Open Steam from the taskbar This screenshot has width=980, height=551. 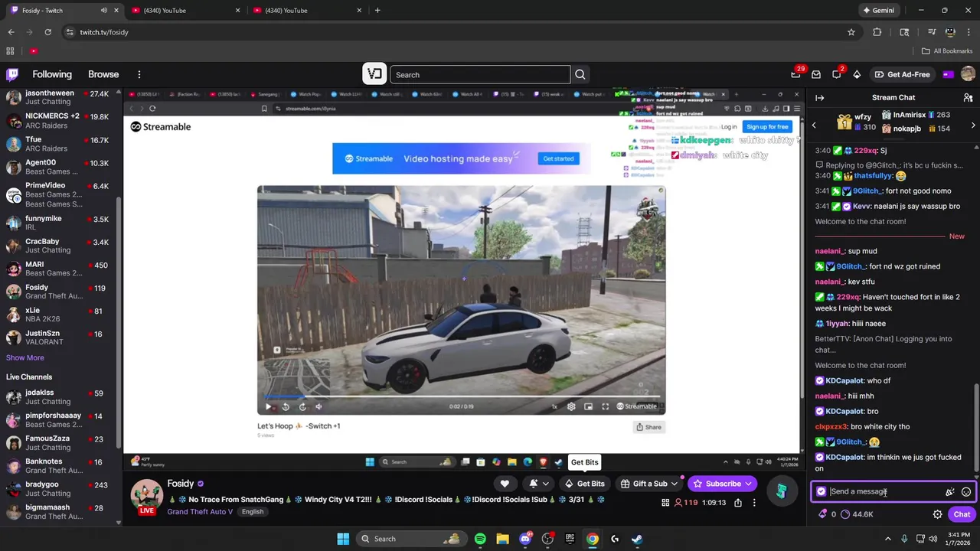click(637, 539)
